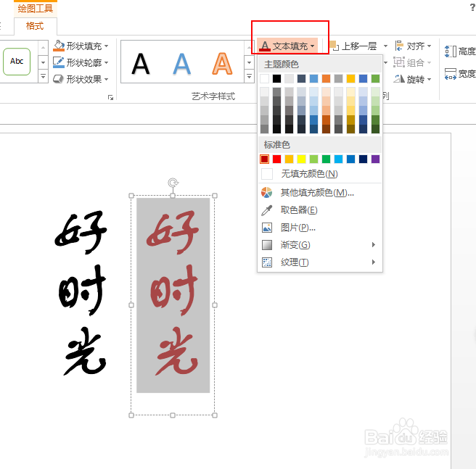Open the Format (格式) ribbon tab
The width and height of the screenshot is (476, 469).
[x=36, y=26]
